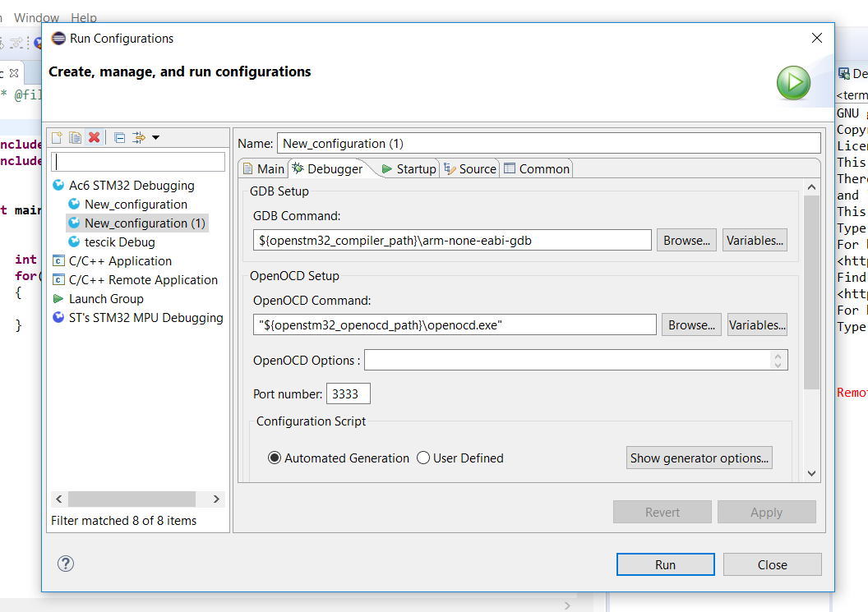Click the vertical scrollbar thumb in Debugger pane
This screenshot has width=868, height=612.
click(811, 292)
